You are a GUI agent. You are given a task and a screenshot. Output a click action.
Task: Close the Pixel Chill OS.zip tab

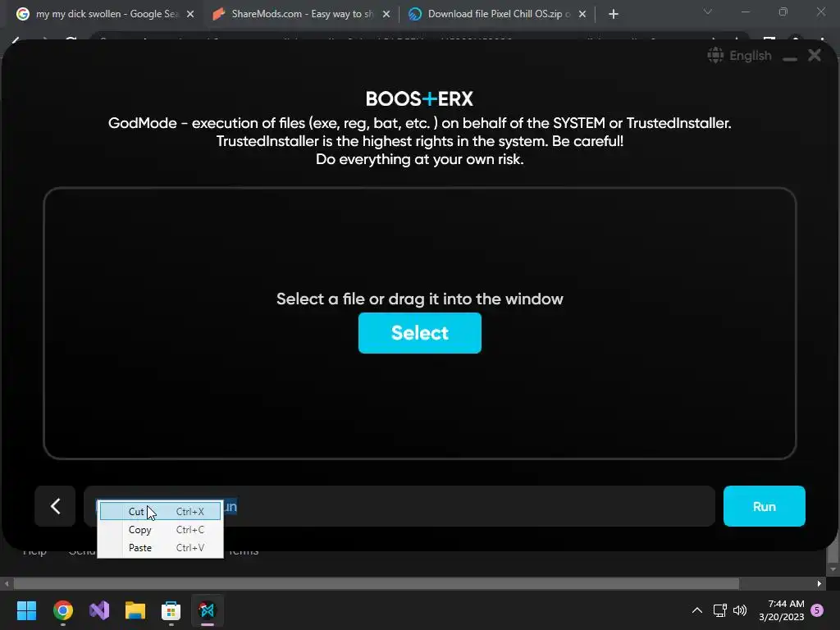click(x=582, y=15)
